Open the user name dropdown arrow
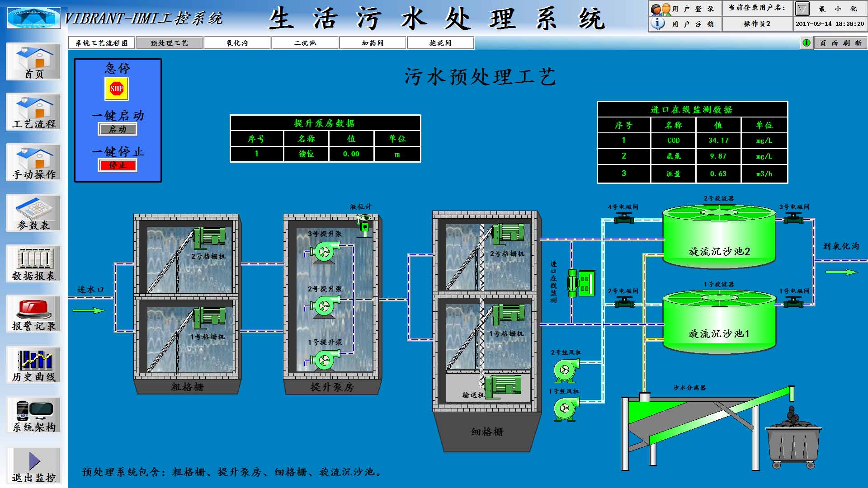 click(802, 9)
